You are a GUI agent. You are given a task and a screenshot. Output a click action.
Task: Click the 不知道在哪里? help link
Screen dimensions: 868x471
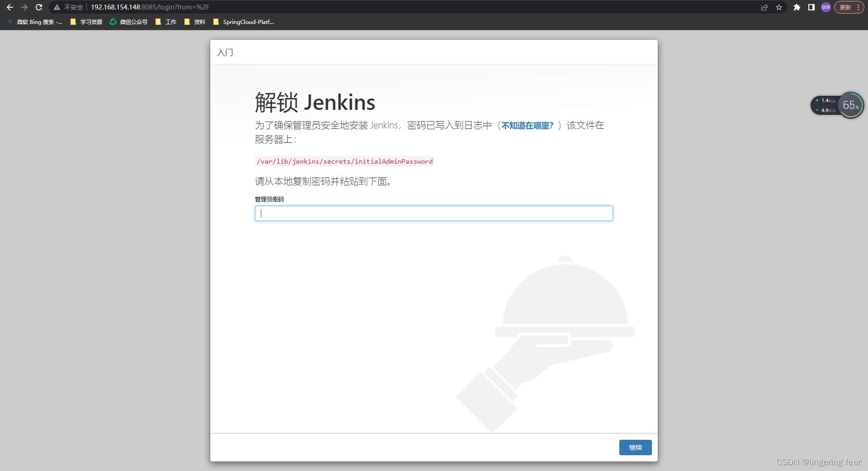pos(527,126)
